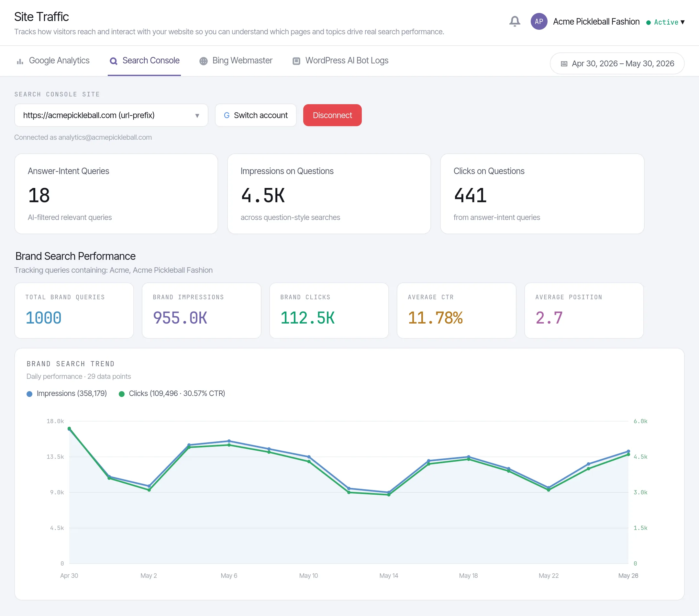The width and height of the screenshot is (699, 616).
Task: Click the 18.0k left axis label
Action: click(55, 421)
